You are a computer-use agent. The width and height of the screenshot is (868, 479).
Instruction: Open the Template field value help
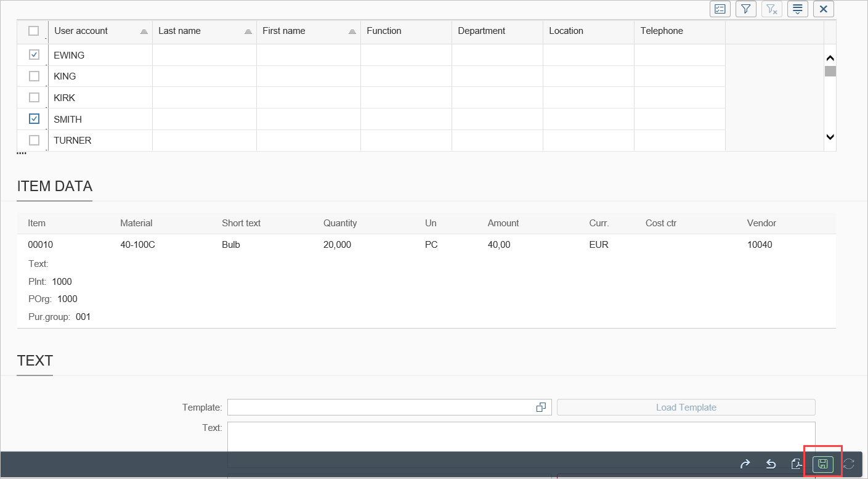(x=541, y=407)
